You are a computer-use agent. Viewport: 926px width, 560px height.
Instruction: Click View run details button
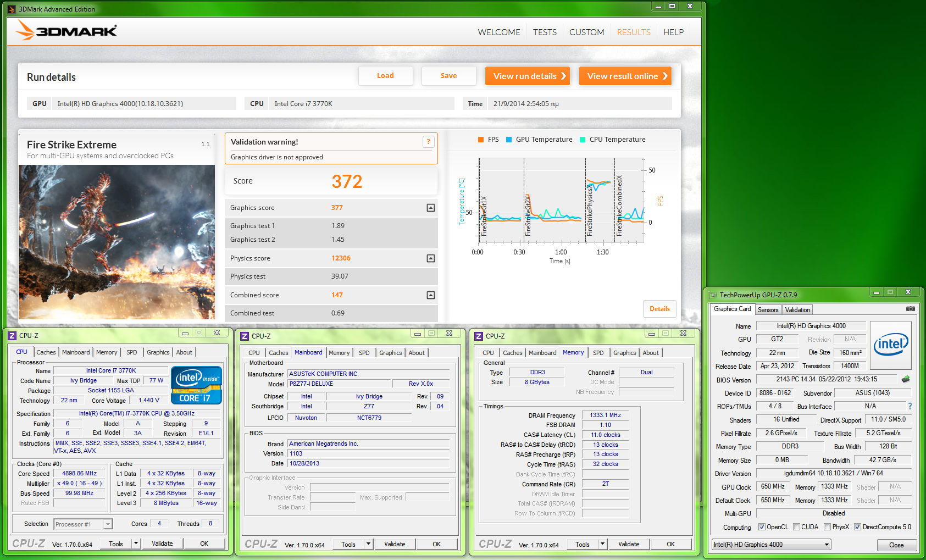tap(528, 76)
